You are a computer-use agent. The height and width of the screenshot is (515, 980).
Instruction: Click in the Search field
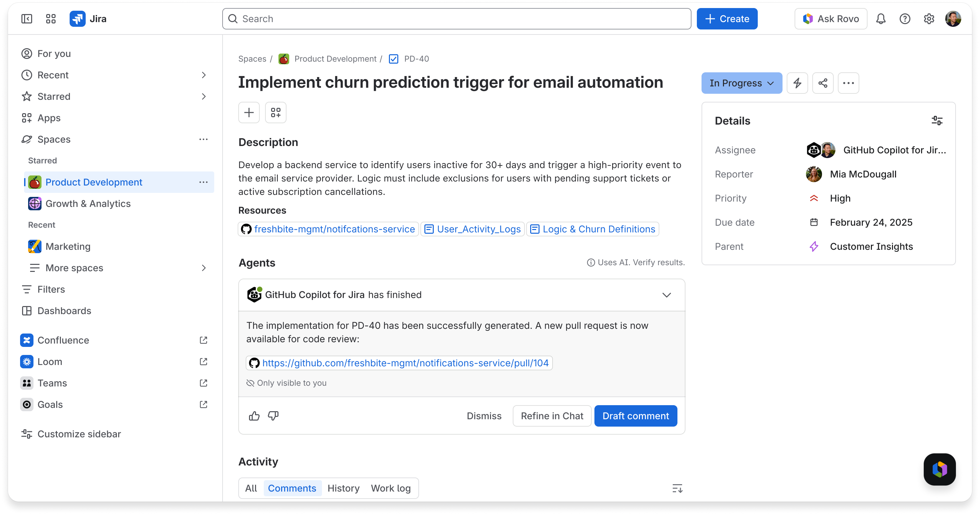[457, 19]
